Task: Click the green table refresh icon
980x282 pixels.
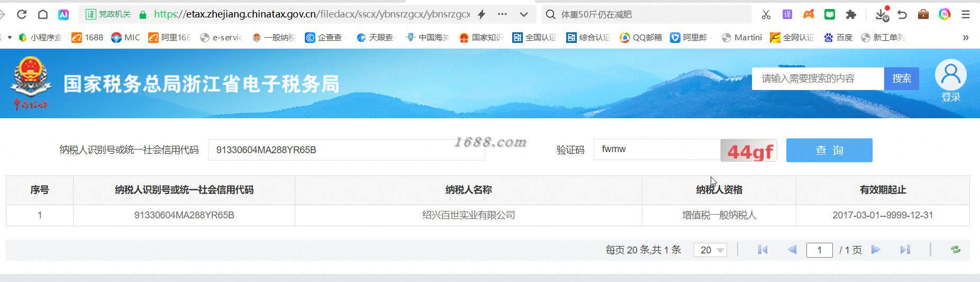Action: pos(955,250)
